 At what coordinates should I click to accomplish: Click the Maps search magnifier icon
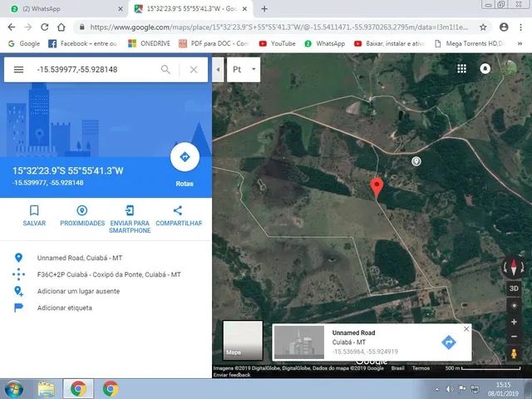tap(165, 70)
